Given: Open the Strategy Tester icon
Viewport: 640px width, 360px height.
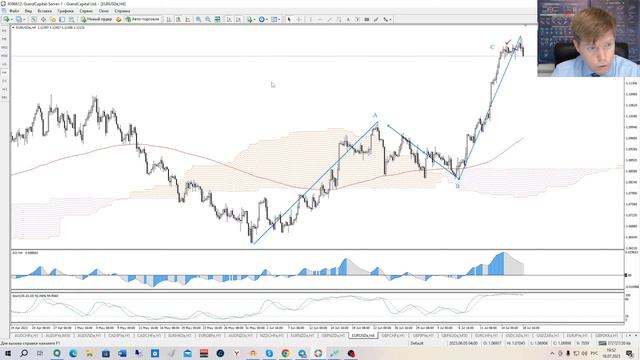Looking at the screenshot, I should pos(71,19).
